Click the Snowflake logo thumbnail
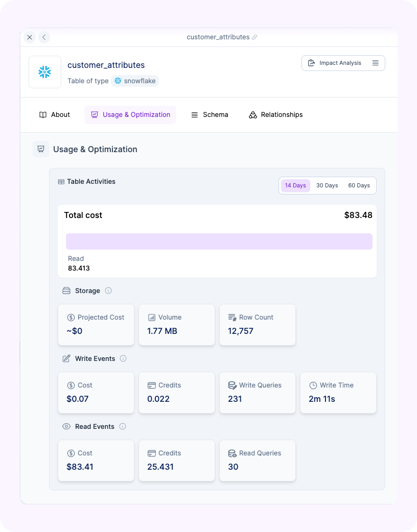Image resolution: width=417 pixels, height=532 pixels. click(x=45, y=72)
